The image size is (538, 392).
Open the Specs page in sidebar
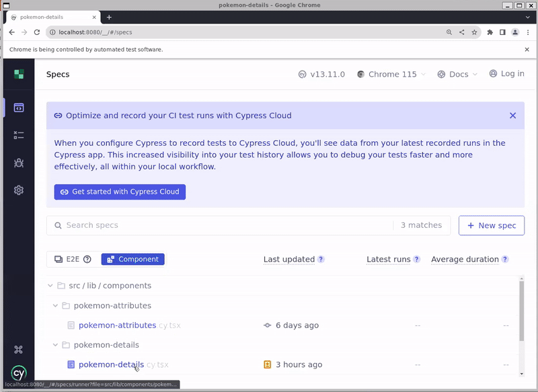click(19, 108)
